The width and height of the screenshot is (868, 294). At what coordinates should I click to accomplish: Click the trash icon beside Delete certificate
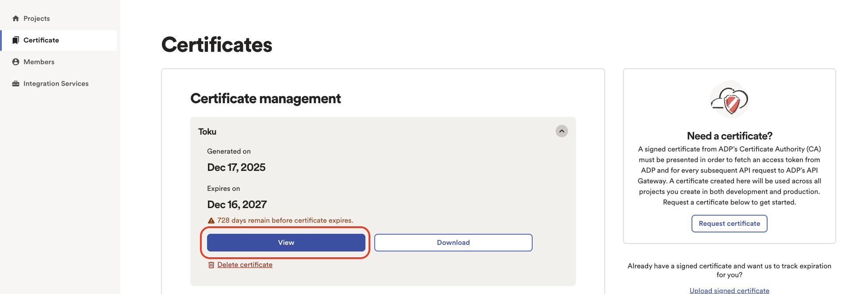pos(211,265)
